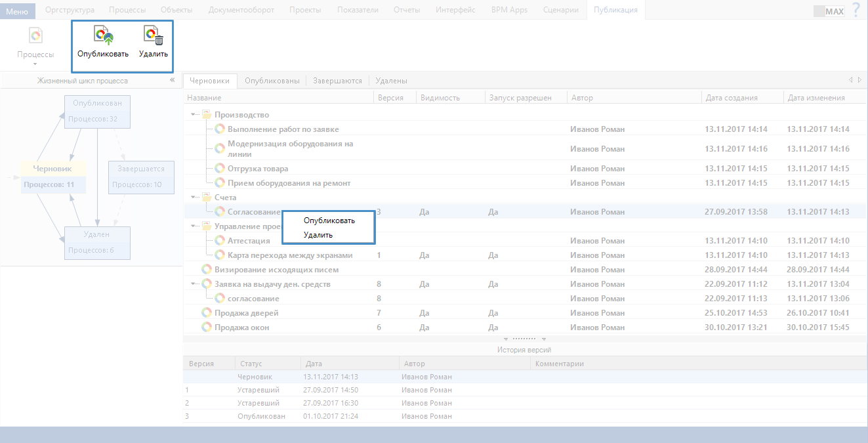868x443 pixels.
Task: Click the Опубликован lifecycle state block
Action: (x=97, y=111)
